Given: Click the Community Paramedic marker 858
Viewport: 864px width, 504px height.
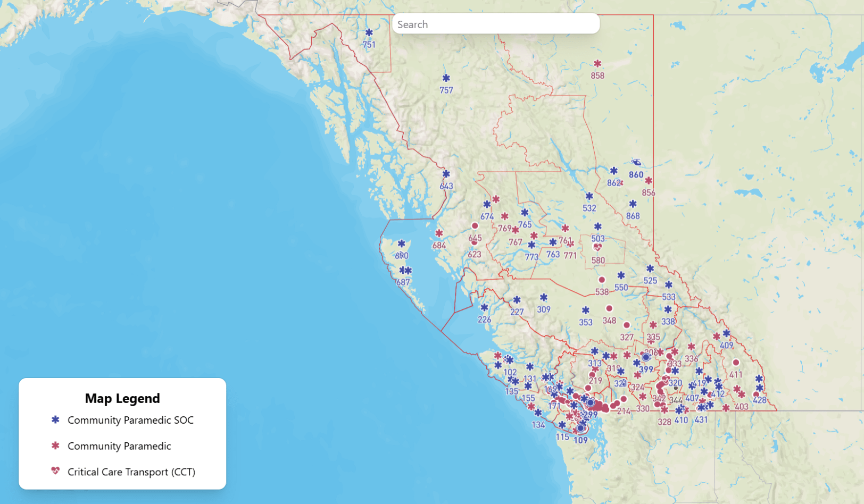Looking at the screenshot, I should (596, 64).
